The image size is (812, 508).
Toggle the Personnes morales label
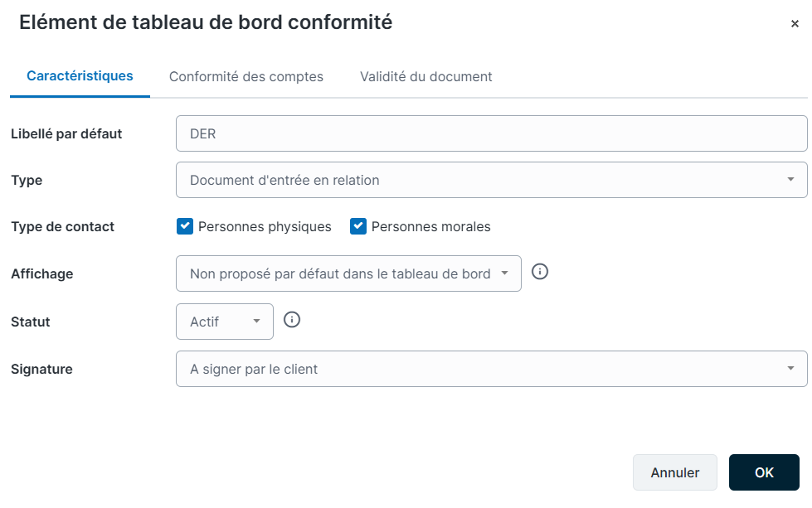[x=430, y=226]
